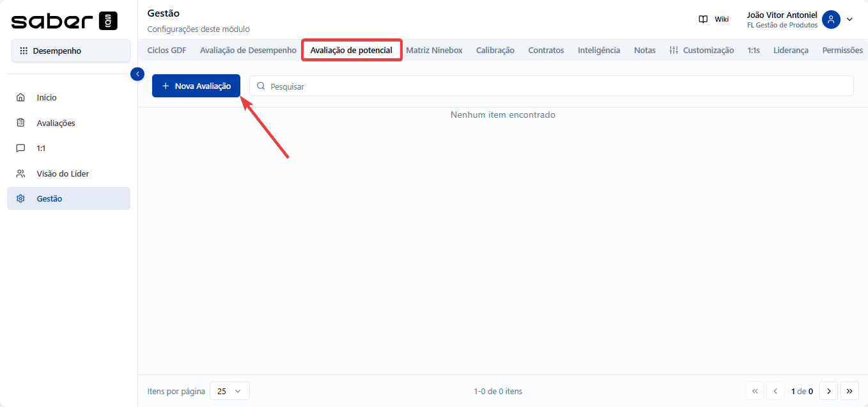Switch to the Ciclos GDF tab
Viewport: 868px width, 407px height.
point(167,50)
